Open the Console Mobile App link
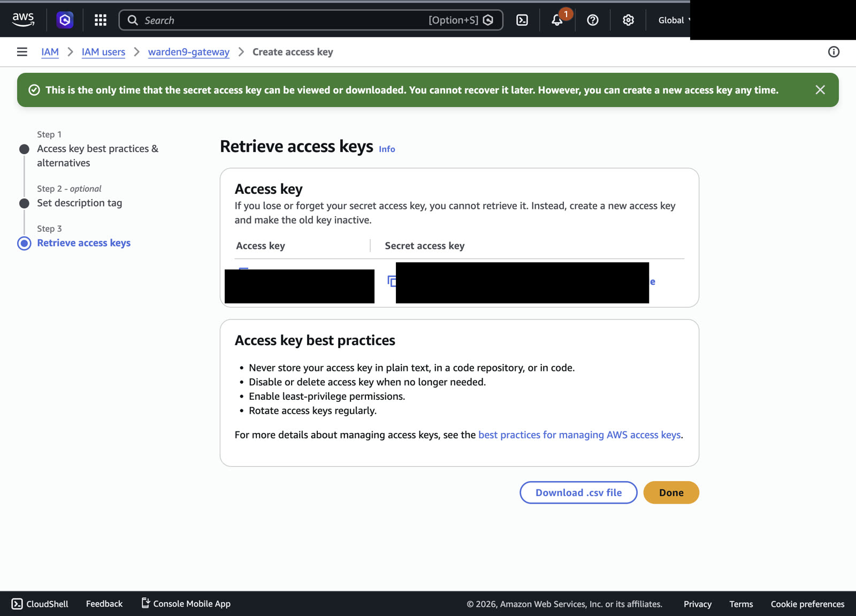 pyautogui.click(x=186, y=604)
